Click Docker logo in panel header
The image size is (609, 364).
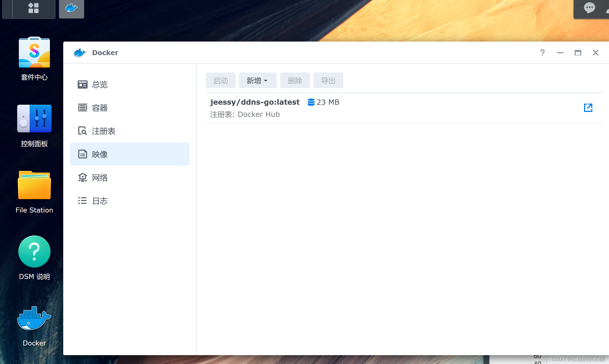click(x=80, y=53)
